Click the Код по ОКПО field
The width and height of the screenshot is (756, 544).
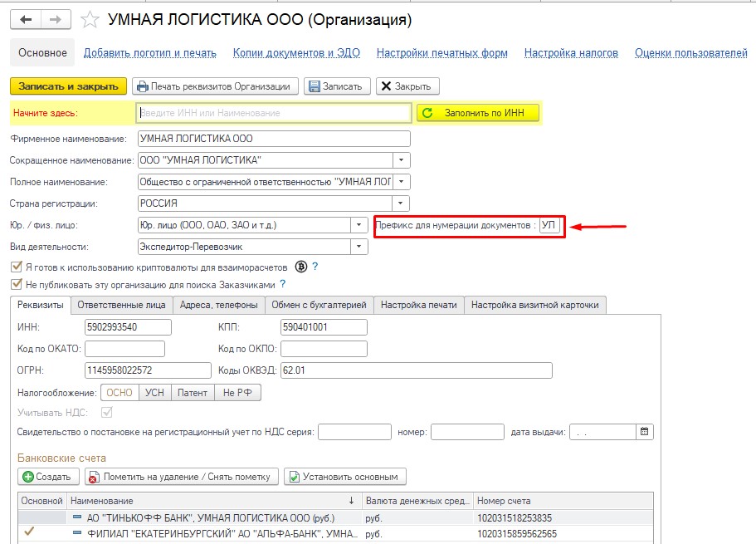[x=324, y=349]
